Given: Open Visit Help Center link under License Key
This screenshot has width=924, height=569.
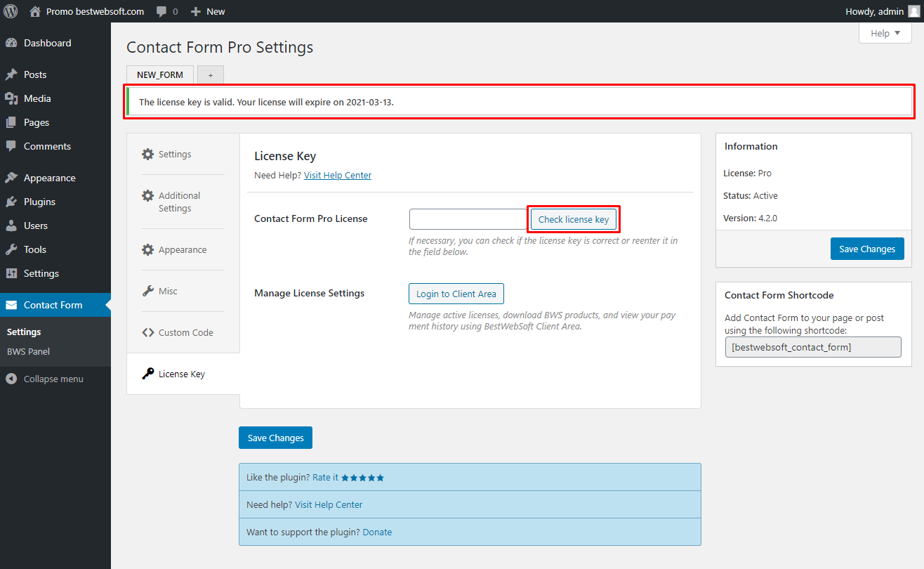Looking at the screenshot, I should pyautogui.click(x=338, y=175).
